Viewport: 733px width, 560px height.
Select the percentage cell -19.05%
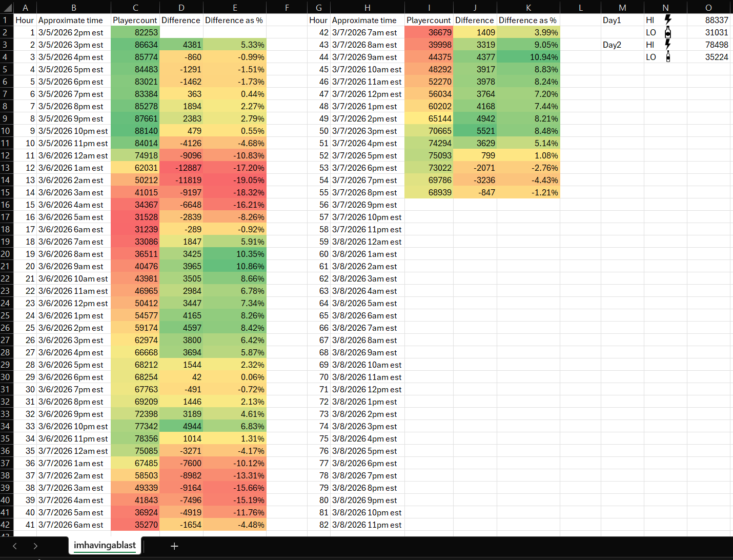click(235, 180)
